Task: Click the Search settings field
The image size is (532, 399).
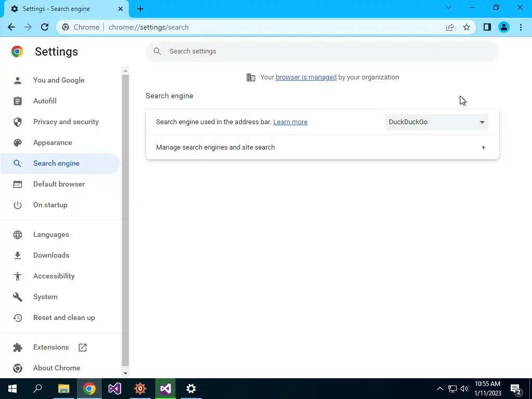Action: [322, 51]
